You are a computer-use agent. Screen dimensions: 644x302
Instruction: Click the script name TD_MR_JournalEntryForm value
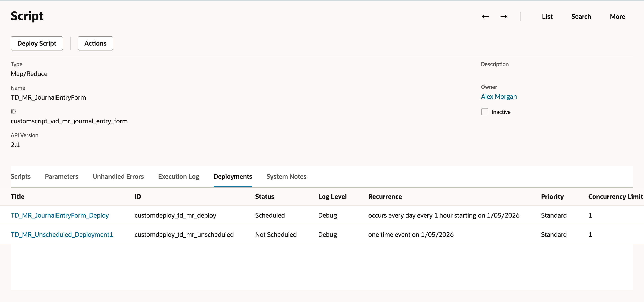[48, 97]
